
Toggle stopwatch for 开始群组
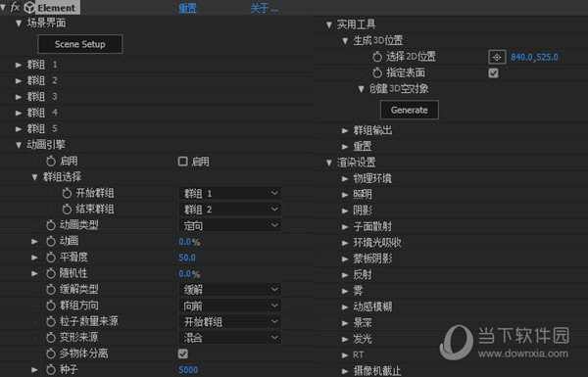coord(67,193)
